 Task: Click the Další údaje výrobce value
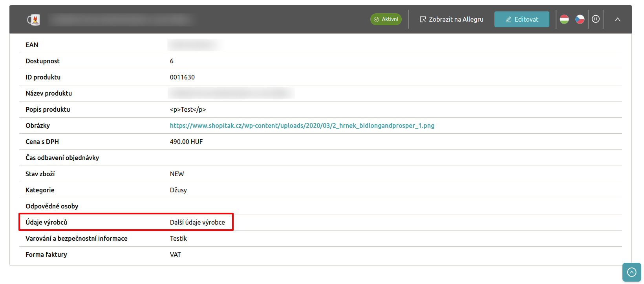coord(197,222)
